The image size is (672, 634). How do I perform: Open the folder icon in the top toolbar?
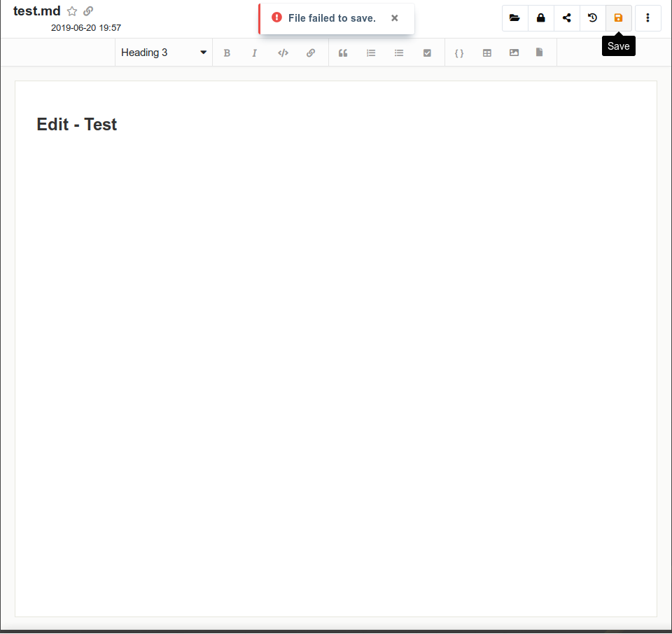coord(515,18)
